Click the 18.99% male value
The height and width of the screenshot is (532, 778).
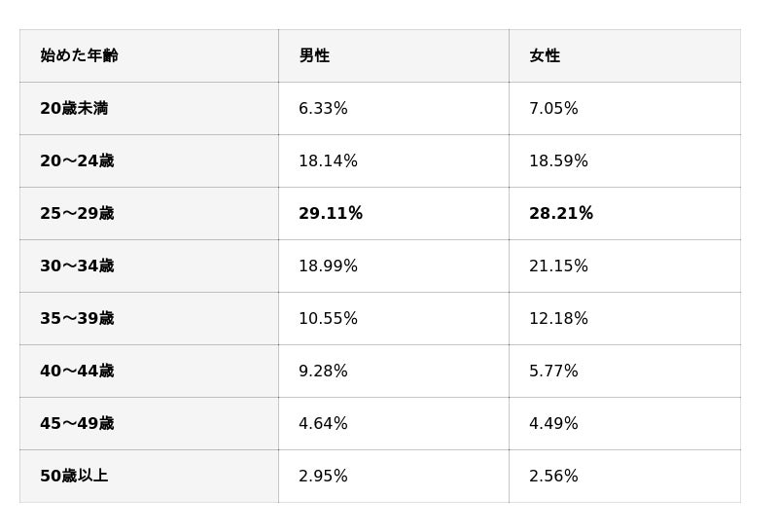(x=328, y=266)
